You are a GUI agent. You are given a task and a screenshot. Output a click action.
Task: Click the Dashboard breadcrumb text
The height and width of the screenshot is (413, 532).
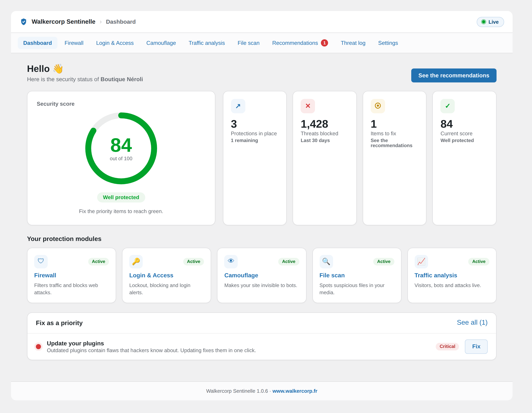pyautogui.click(x=121, y=22)
